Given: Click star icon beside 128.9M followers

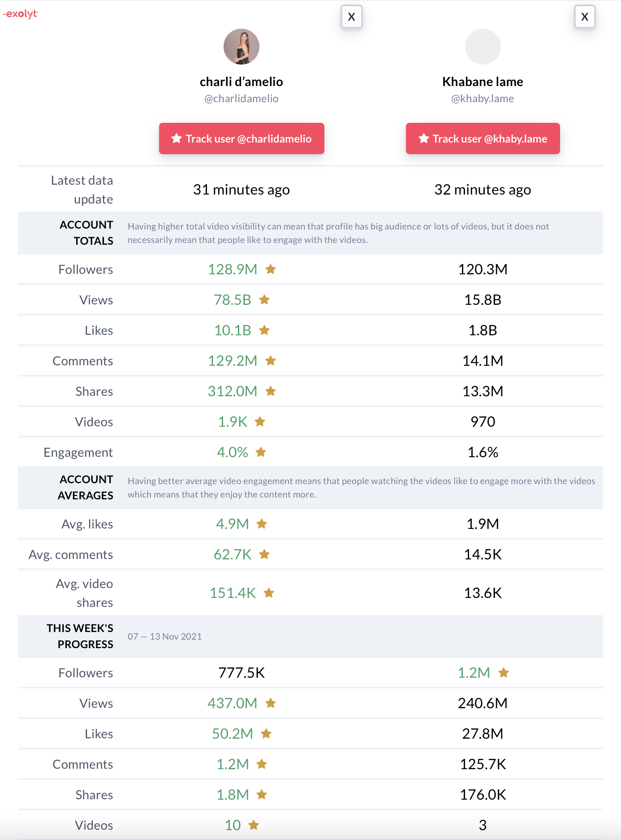Looking at the screenshot, I should [271, 269].
